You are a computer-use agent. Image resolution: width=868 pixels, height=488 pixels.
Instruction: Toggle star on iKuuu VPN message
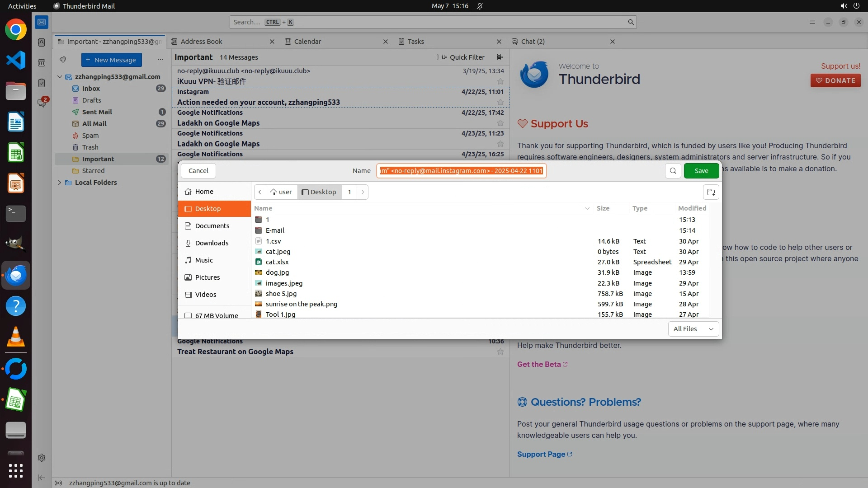tap(500, 82)
